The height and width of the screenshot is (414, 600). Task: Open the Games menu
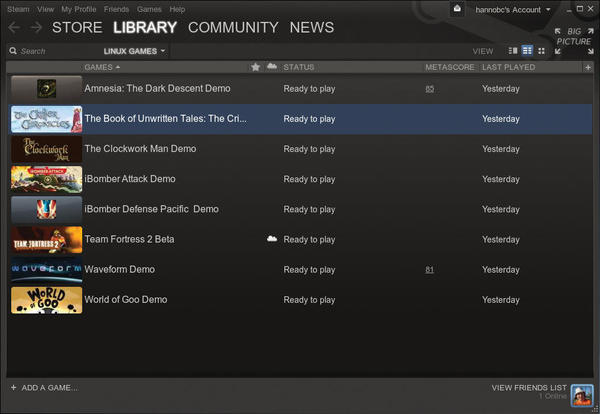coord(149,9)
